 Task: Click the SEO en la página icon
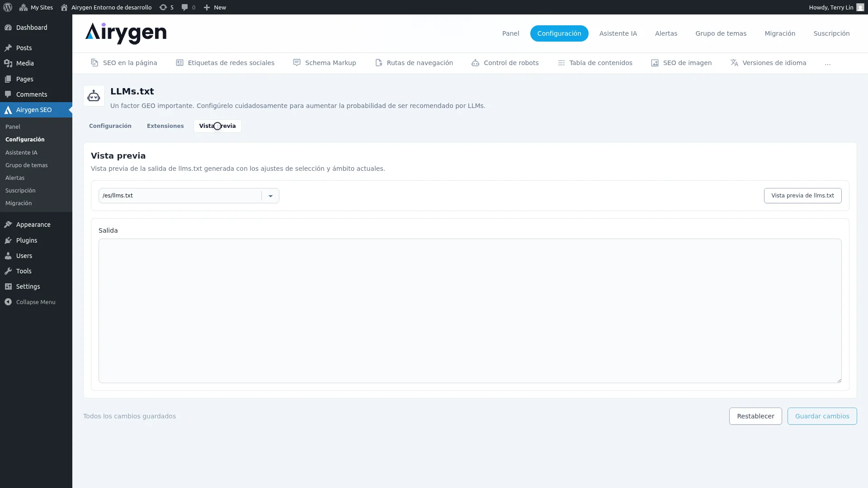94,63
